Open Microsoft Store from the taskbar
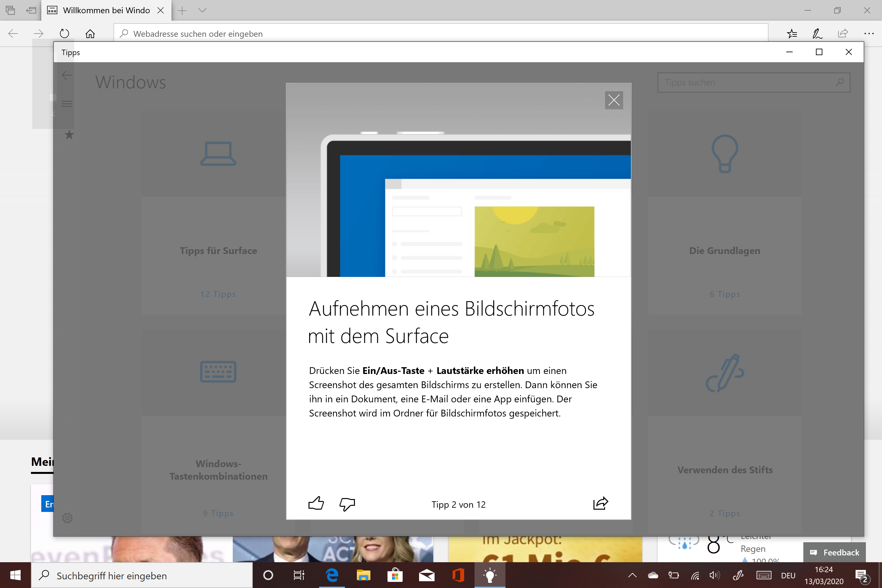Viewport: 882px width, 588px height. tap(395, 575)
